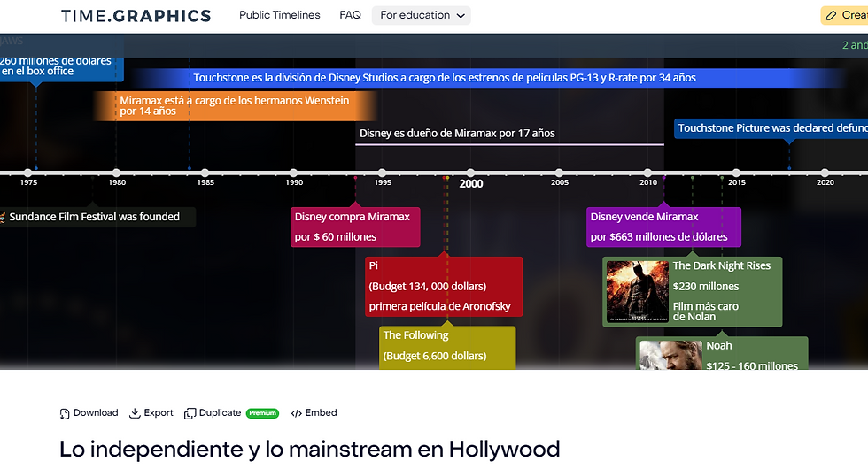Click the 2000 axis marker

coord(470,173)
